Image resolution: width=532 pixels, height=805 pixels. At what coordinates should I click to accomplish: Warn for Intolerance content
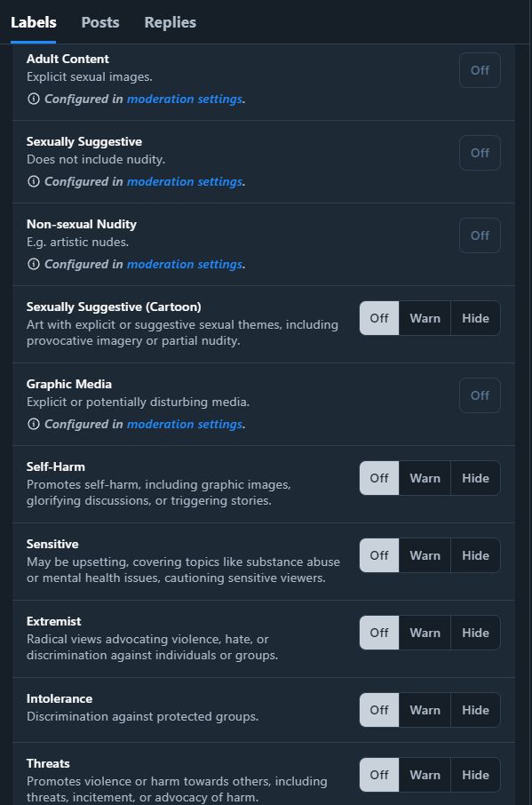pyautogui.click(x=425, y=709)
